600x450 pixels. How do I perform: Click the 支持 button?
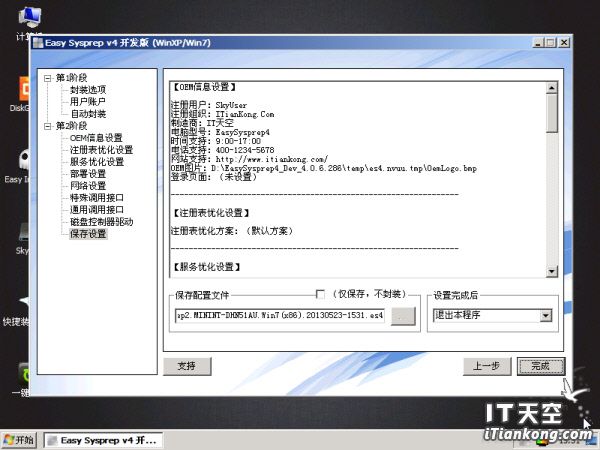(x=187, y=366)
